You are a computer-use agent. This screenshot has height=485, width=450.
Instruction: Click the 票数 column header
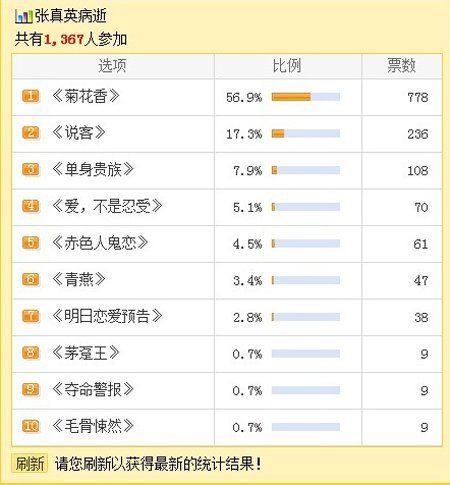[x=402, y=66]
